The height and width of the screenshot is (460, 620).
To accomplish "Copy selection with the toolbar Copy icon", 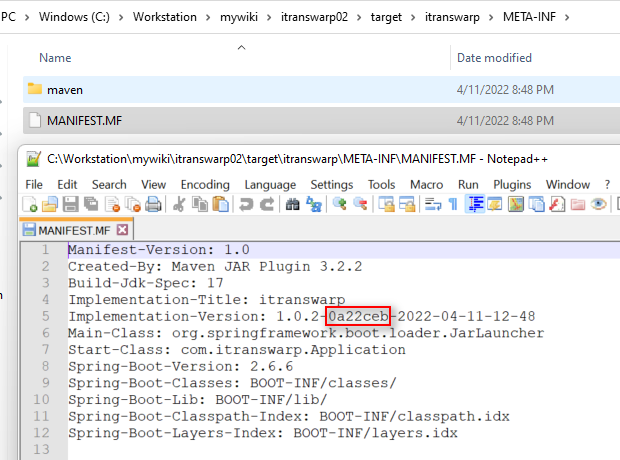I will [200, 204].
